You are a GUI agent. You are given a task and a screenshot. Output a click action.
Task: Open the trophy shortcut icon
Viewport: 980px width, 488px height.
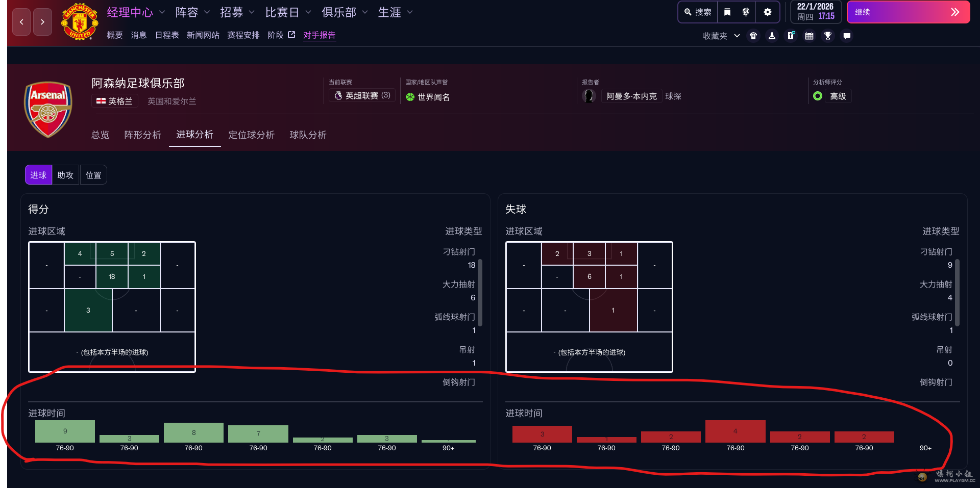(828, 36)
